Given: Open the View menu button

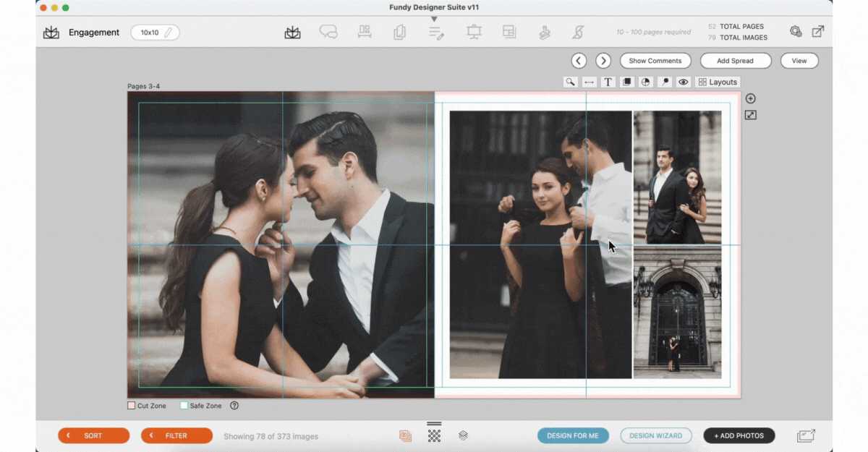Looking at the screenshot, I should point(799,61).
